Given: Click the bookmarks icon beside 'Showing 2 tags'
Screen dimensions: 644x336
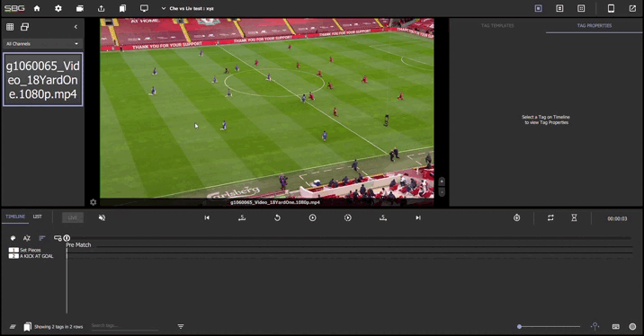Looking at the screenshot, I should pos(27,326).
